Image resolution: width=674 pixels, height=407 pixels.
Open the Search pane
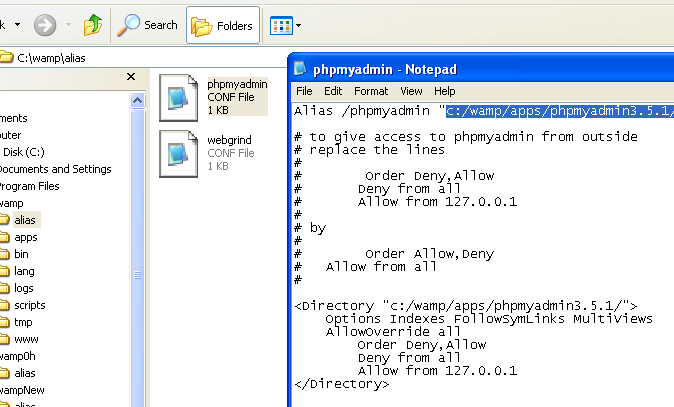tap(147, 25)
